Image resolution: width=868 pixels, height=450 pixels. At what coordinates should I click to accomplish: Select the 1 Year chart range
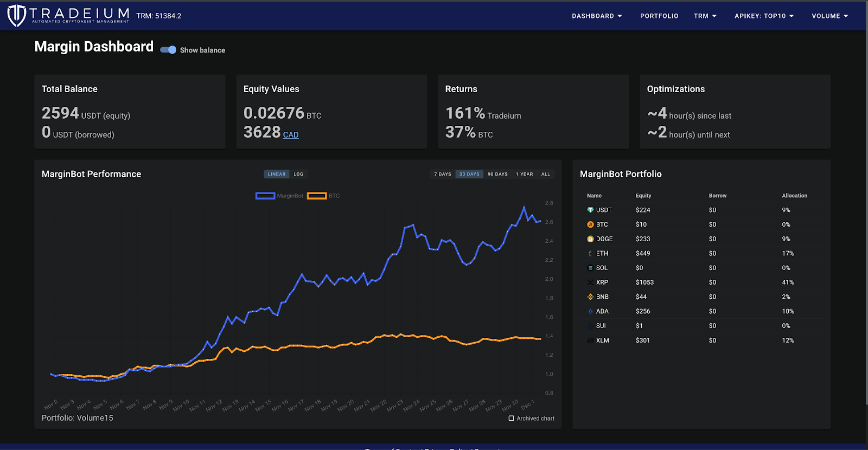[x=524, y=174]
